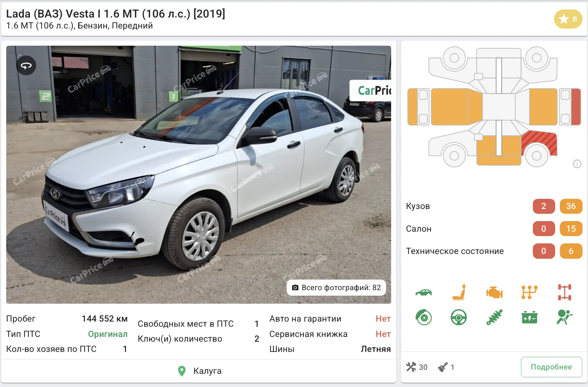The width and height of the screenshot is (588, 387).
Task: Click the Салон section label
Action: coord(419,229)
